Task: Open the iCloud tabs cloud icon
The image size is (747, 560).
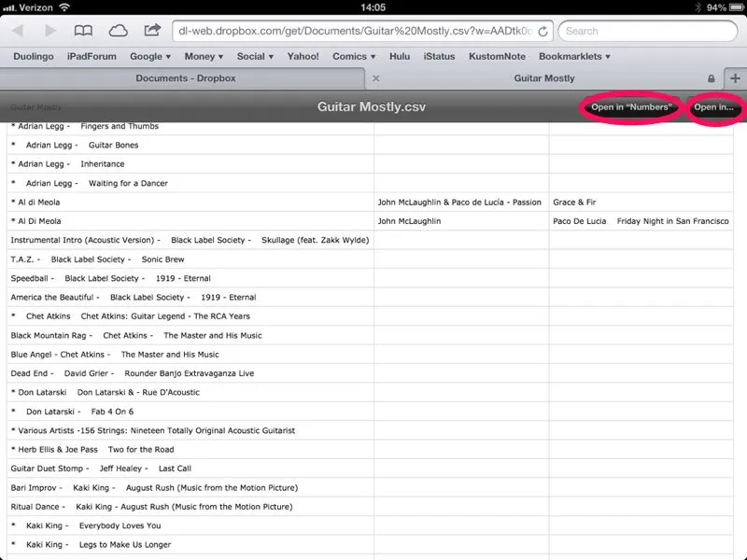Action: pyautogui.click(x=119, y=31)
